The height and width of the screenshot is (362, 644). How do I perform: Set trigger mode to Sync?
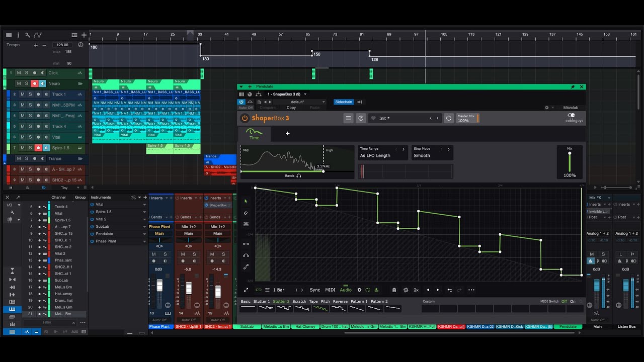pos(315,290)
